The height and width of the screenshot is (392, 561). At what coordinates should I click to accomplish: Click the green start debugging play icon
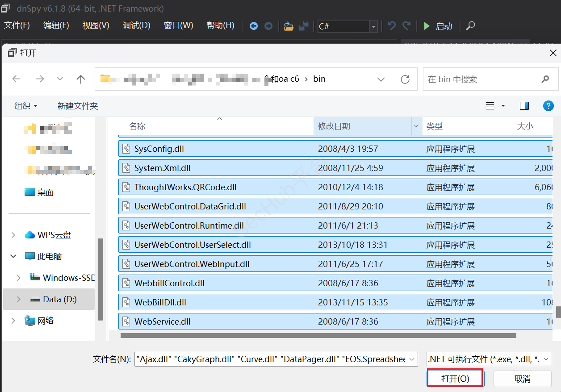coord(427,26)
